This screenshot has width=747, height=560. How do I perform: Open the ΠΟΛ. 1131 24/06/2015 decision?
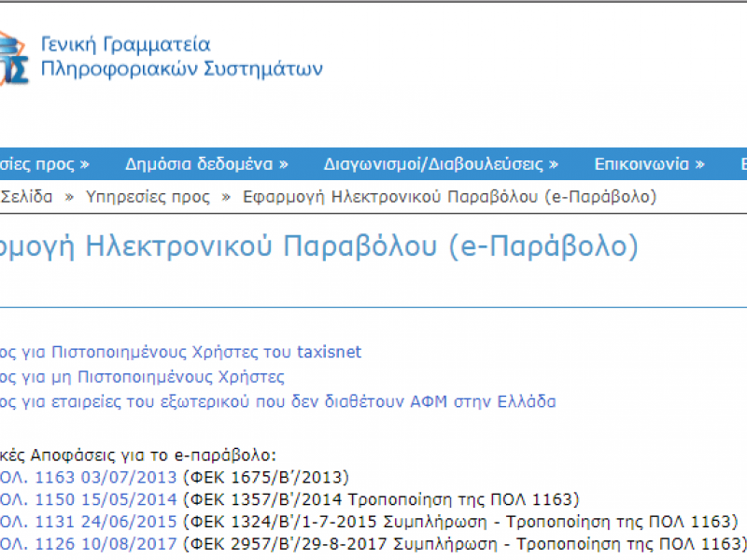click(x=89, y=522)
